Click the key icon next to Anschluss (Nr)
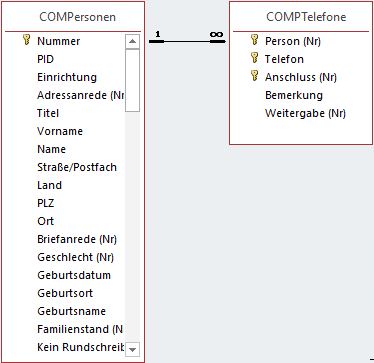 pyautogui.click(x=254, y=75)
